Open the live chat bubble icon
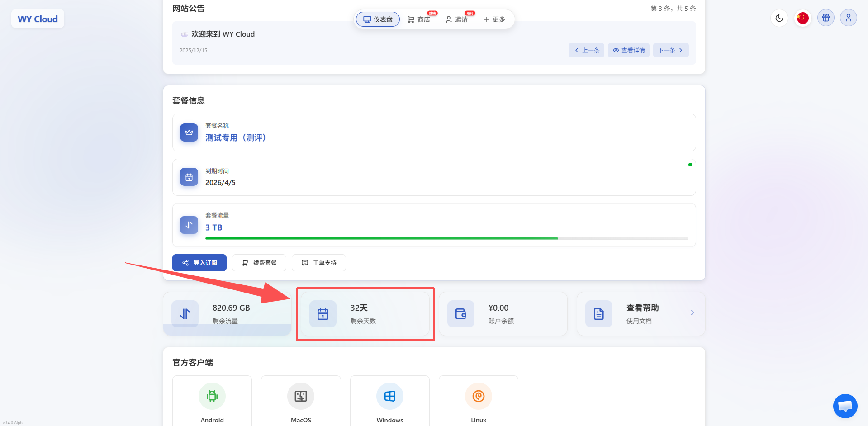 point(845,406)
